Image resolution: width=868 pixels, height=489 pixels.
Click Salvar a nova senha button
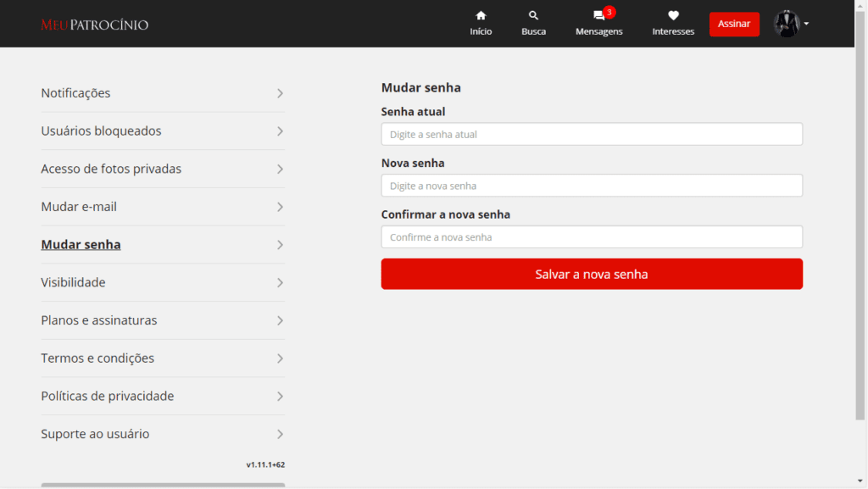coord(592,274)
